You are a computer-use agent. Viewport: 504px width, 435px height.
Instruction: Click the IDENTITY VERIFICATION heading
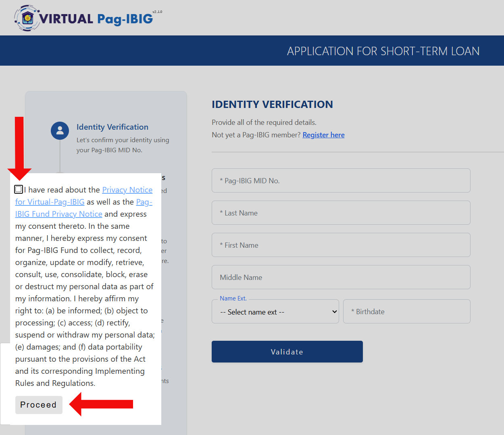pyautogui.click(x=272, y=104)
